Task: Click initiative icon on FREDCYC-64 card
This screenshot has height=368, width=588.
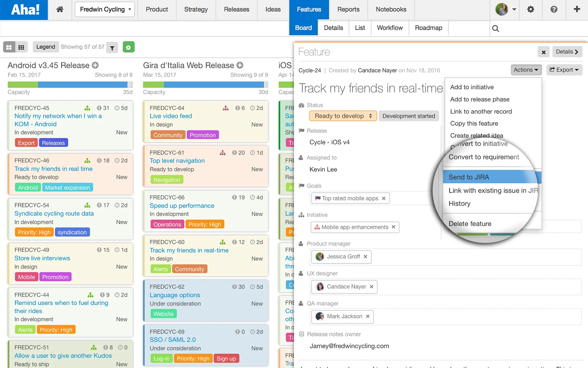Action: click(x=226, y=108)
